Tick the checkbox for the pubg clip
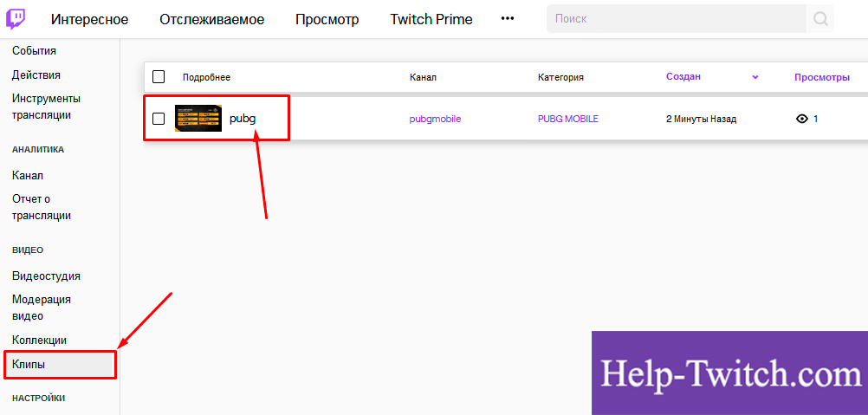Viewport: 868px width, 415px height. click(x=159, y=119)
